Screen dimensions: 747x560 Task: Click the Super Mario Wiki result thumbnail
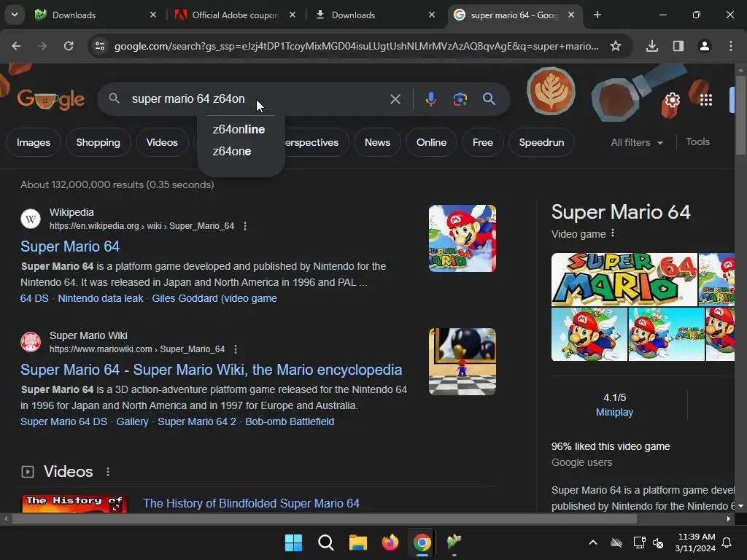click(462, 362)
